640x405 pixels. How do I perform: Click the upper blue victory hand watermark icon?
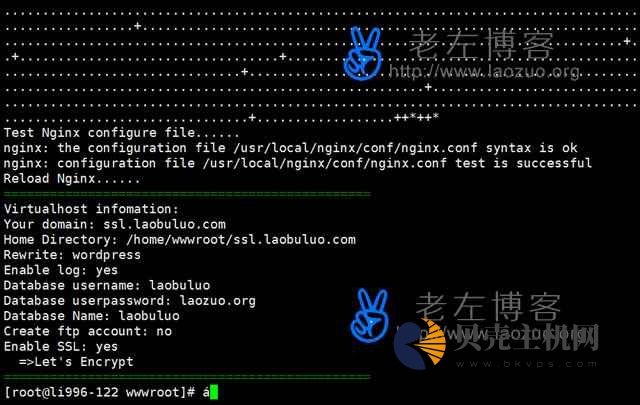click(363, 53)
